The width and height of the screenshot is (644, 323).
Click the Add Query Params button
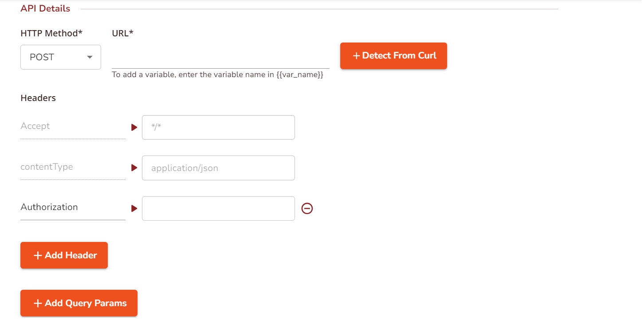[79, 303]
